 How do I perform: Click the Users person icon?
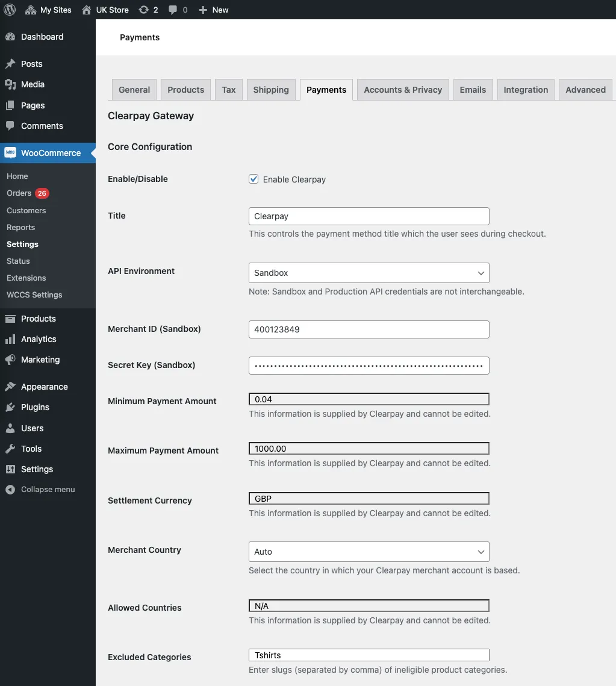pyautogui.click(x=10, y=428)
